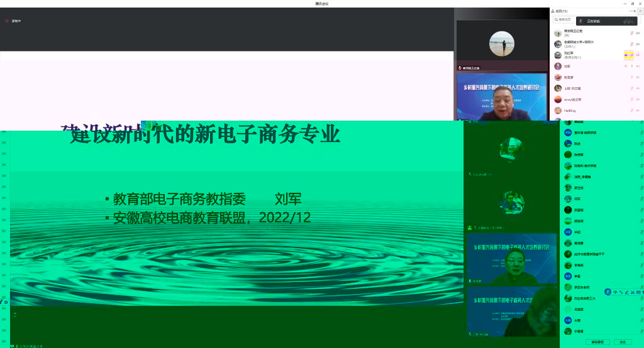Click the 正在讲话 speaking indicator popup
This screenshot has height=348, width=644.
607,21
